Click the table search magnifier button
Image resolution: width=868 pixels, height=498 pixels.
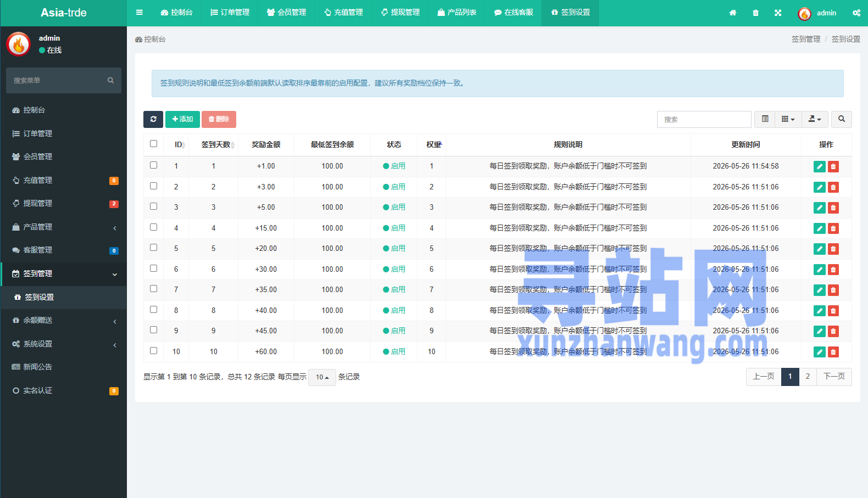(x=842, y=119)
